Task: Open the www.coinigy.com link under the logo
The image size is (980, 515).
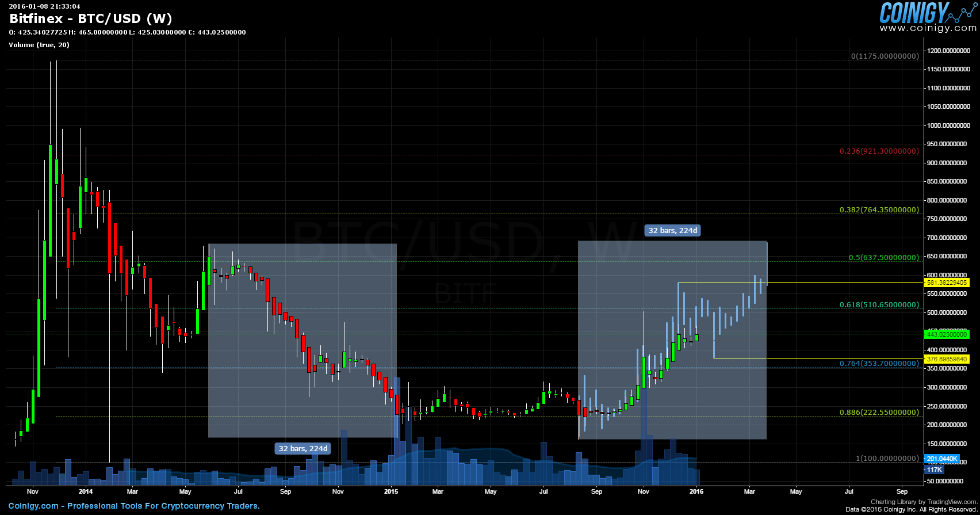Action: tap(927, 28)
